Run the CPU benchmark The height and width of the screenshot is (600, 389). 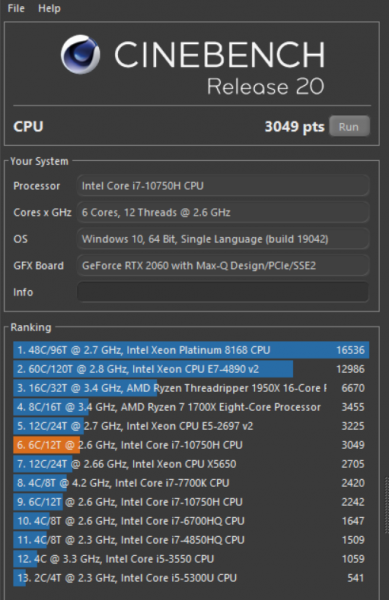pyautogui.click(x=349, y=126)
